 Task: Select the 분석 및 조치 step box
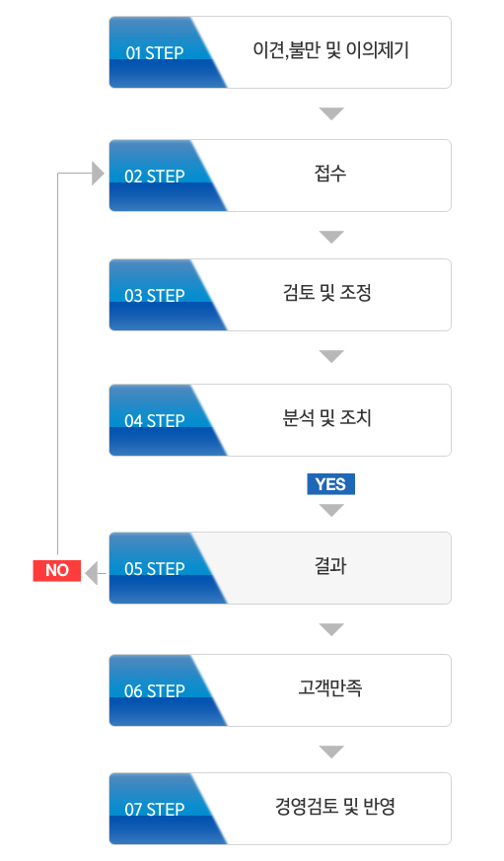coord(280,420)
